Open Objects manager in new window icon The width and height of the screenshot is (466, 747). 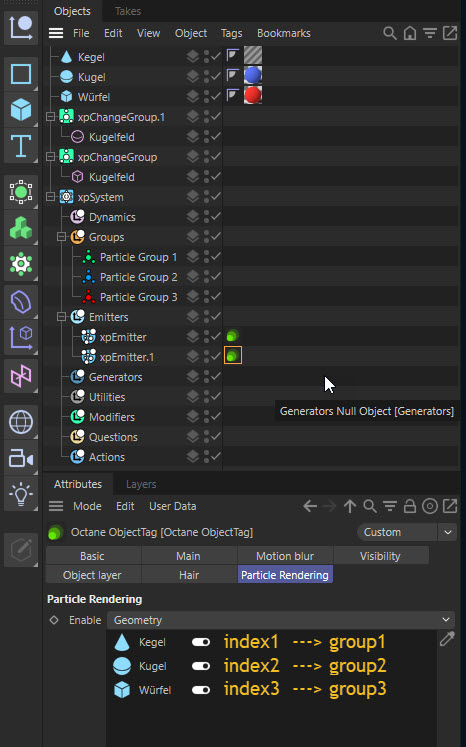click(x=450, y=33)
